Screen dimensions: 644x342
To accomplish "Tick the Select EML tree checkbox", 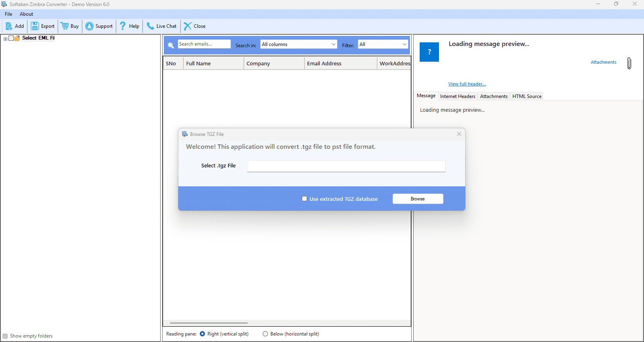I will coord(11,38).
